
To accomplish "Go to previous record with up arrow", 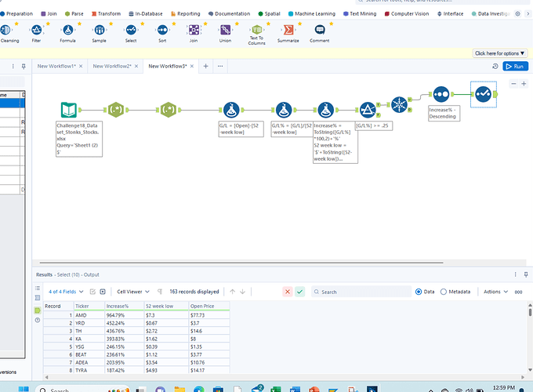I will (x=233, y=292).
